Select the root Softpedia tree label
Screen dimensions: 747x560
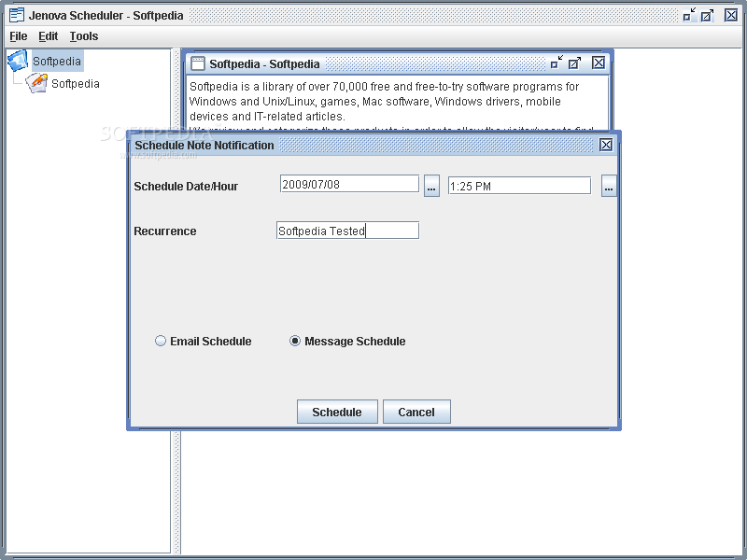[57, 61]
